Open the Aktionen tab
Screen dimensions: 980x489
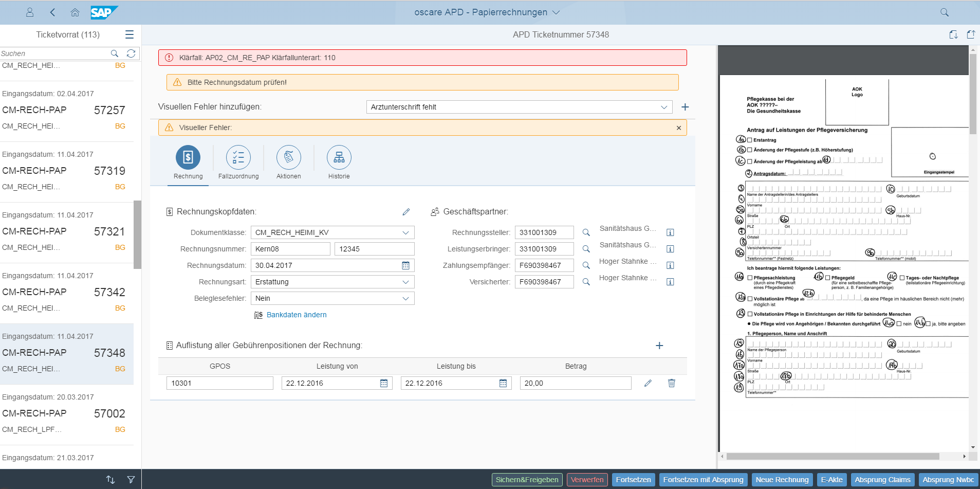(x=289, y=157)
